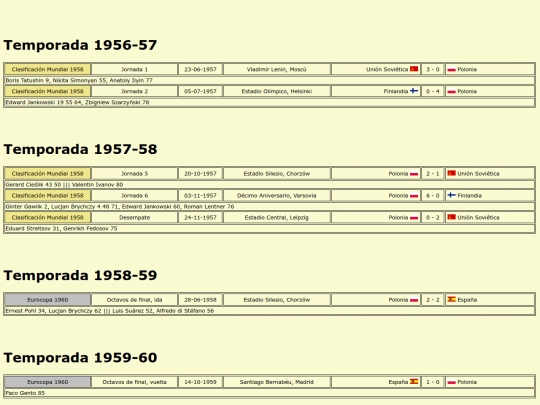The image size is (540, 405).
Task: Click Clasificación Mundial 1958 cell for Desempate
Action: coord(48,218)
